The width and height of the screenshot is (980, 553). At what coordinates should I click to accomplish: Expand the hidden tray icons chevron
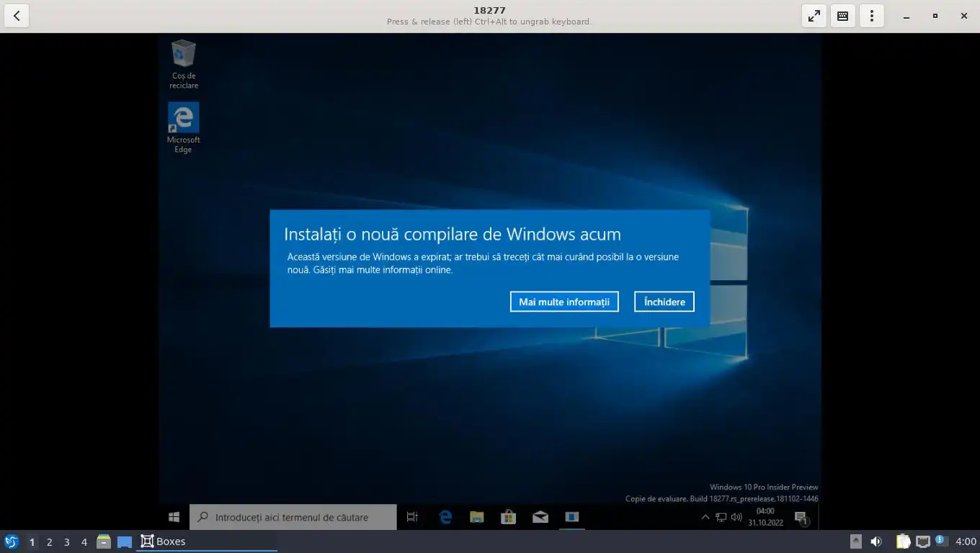click(705, 517)
